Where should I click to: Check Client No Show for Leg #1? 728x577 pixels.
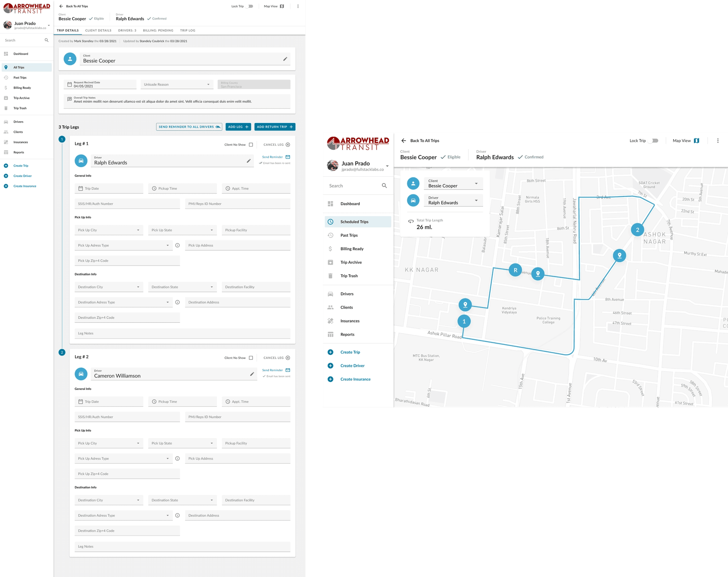(251, 145)
